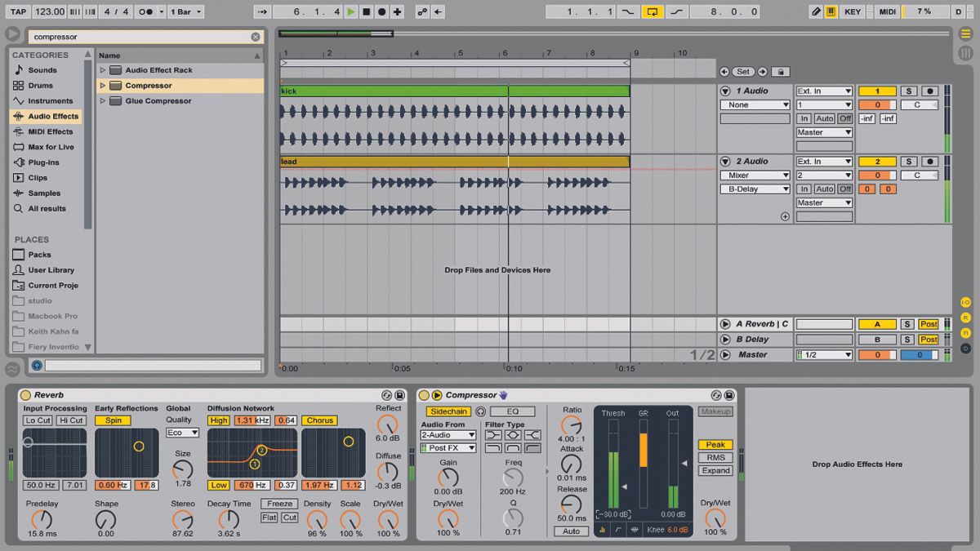Click the Freeze button in the Reverb device
Viewport: 980px width, 551px height.
click(x=278, y=504)
